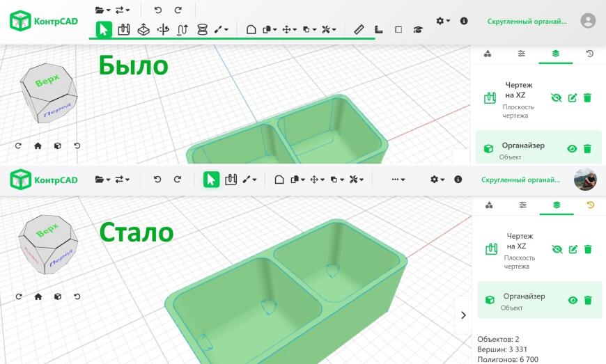This screenshot has height=364, width=606.
Task: Open the history tab in Было panel
Action: point(589,54)
